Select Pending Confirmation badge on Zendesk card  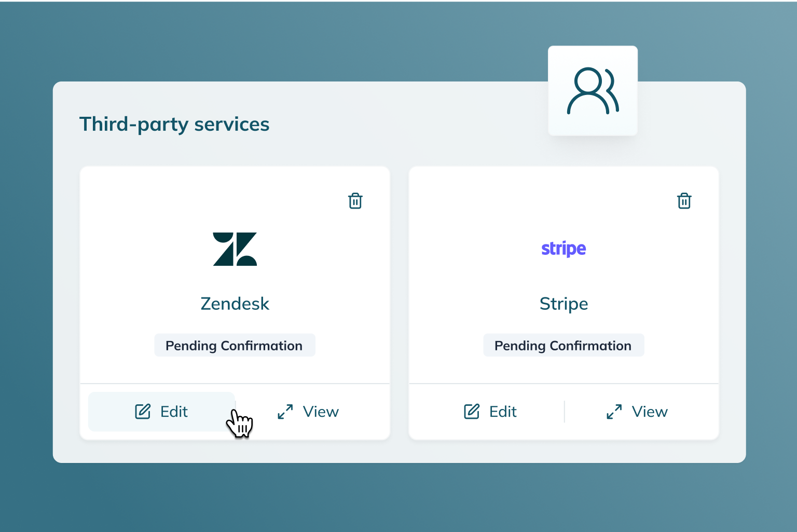pos(235,345)
